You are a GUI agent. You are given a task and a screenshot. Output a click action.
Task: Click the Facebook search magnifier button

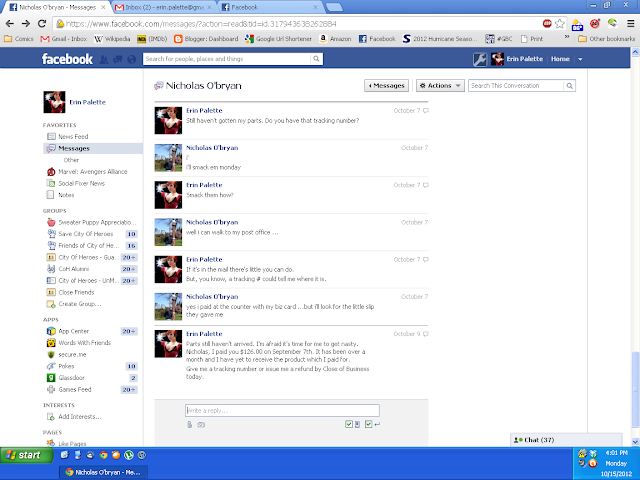click(316, 59)
